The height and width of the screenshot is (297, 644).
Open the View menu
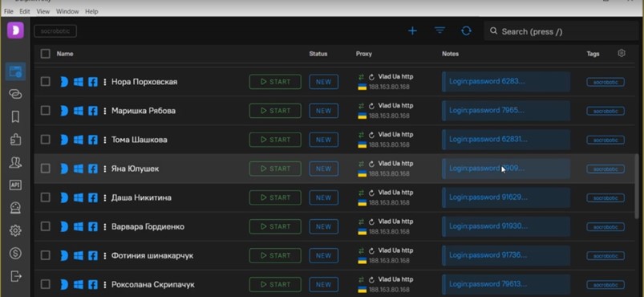[x=43, y=11]
